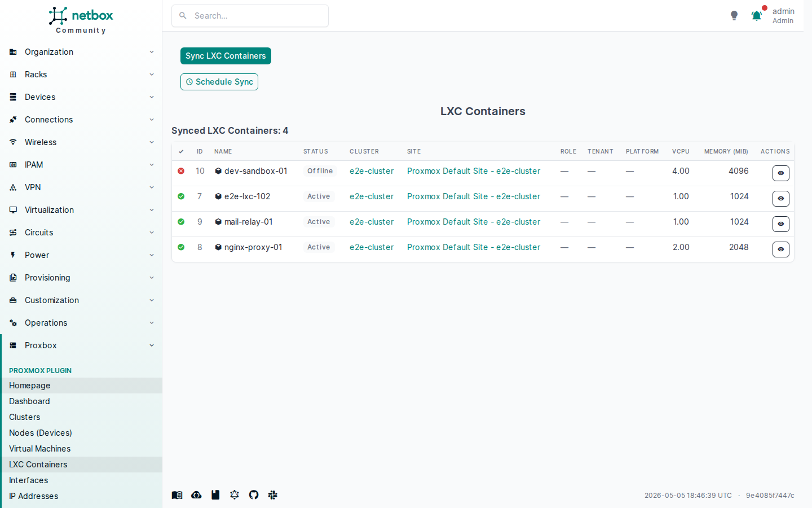Click the Offline status badge
812x508 pixels.
pyautogui.click(x=320, y=171)
